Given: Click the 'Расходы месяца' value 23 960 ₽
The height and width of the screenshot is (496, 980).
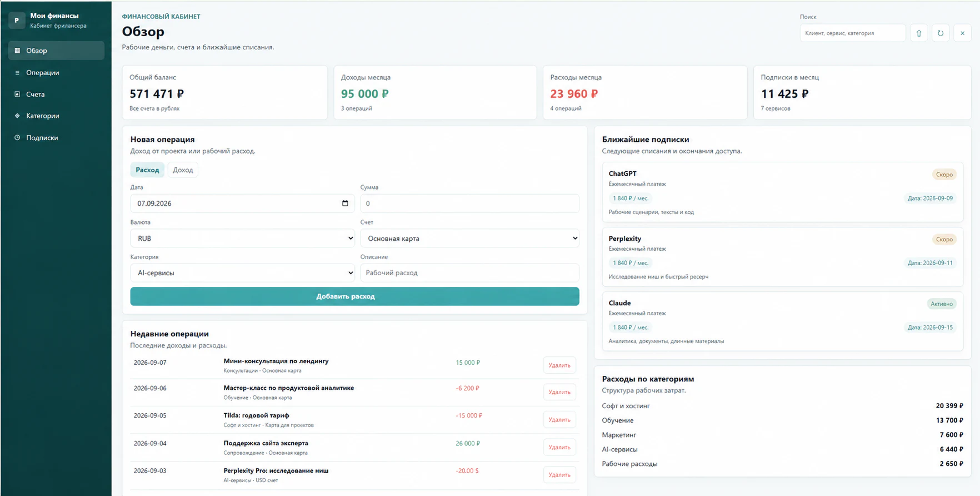Looking at the screenshot, I should 574,94.
